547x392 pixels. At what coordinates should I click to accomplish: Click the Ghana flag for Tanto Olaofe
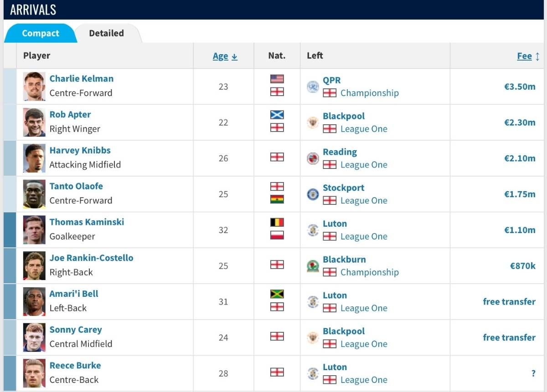click(x=277, y=199)
